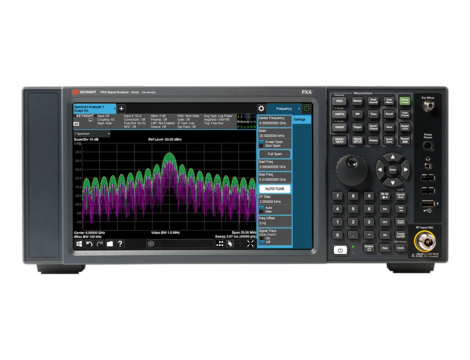Screen dimensions: 470x360
Task: Select the Zero Span option
Action: click(x=271, y=146)
